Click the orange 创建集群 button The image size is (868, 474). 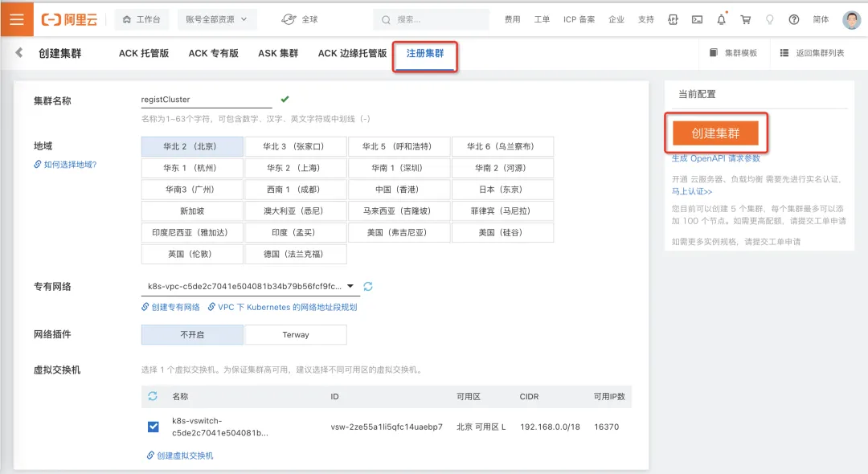(x=715, y=133)
